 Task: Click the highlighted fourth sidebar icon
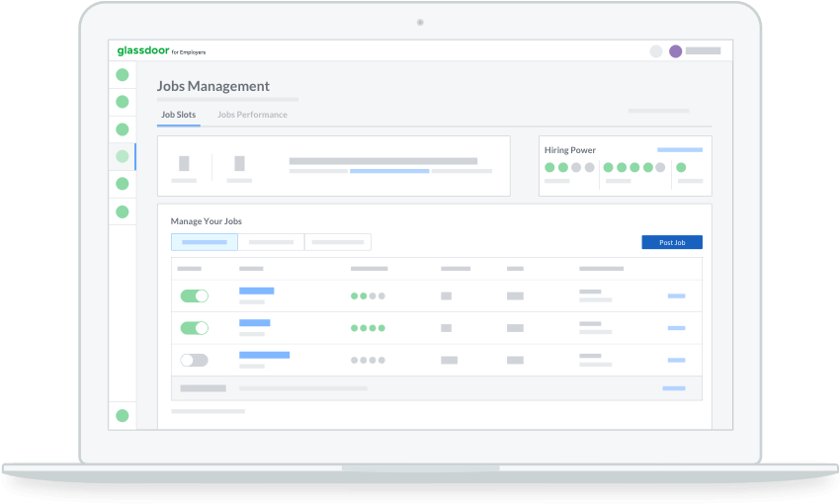tap(123, 156)
